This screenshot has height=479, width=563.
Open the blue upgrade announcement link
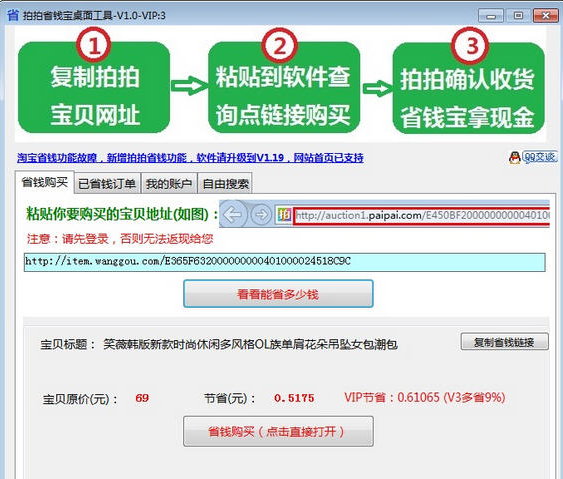[x=190, y=158]
